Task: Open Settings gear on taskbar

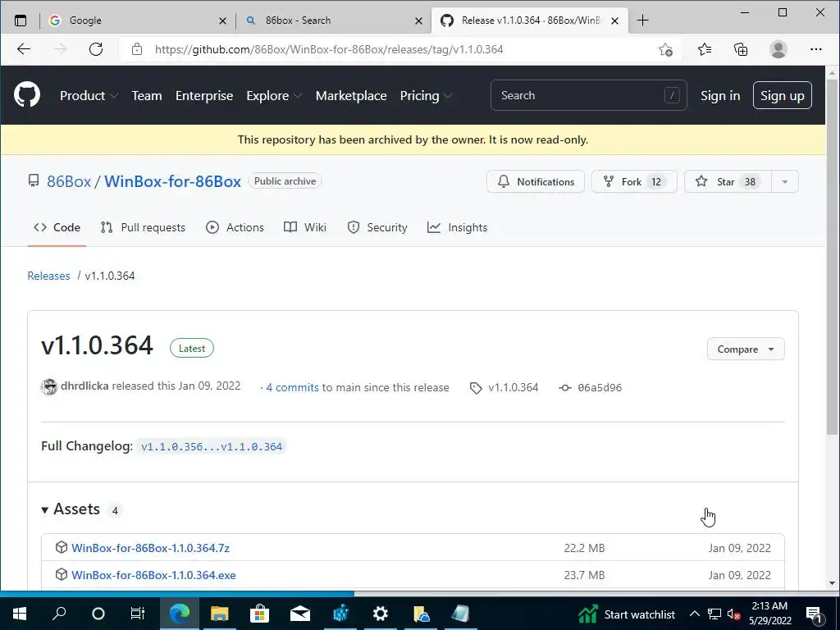Action: [381, 614]
